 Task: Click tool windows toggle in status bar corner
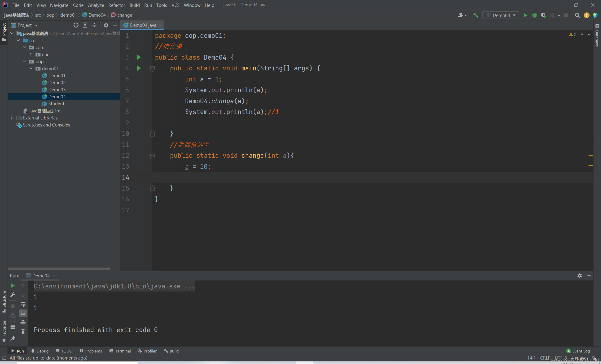coord(4,358)
